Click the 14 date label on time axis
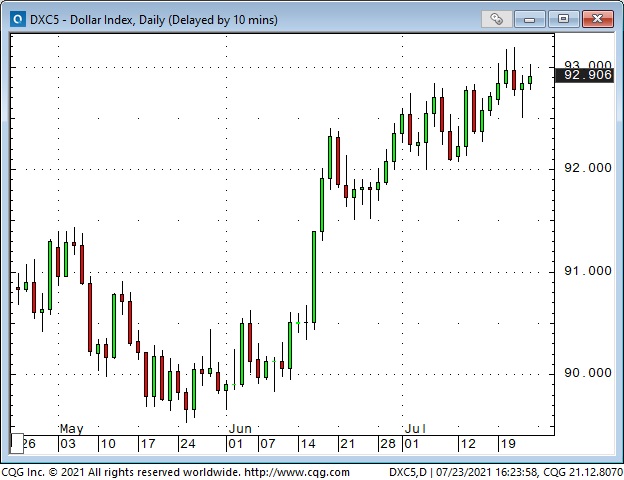Screen dimensions: 624x480 308,444
